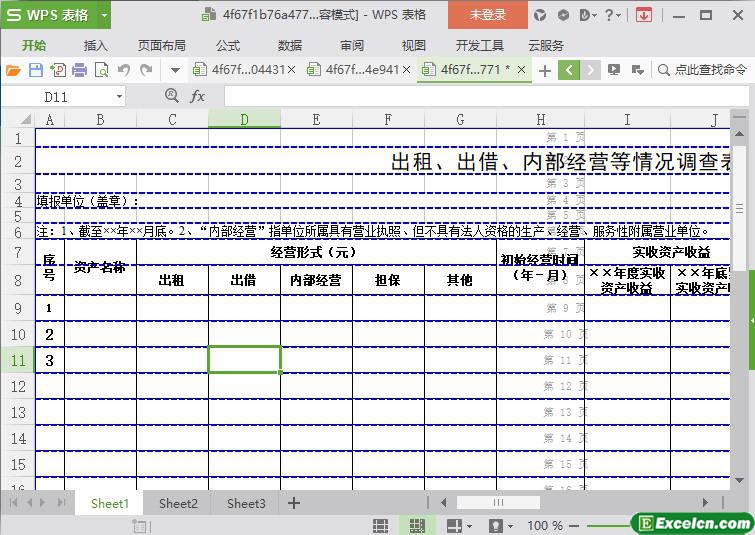Switch to normal view in status bar
The image size is (755, 535).
381,525
